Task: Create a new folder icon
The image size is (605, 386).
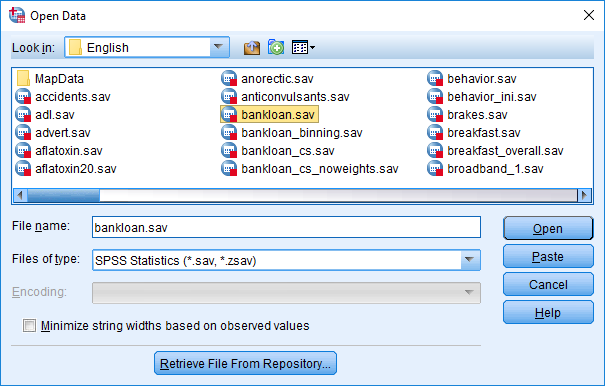Action: coord(276,47)
